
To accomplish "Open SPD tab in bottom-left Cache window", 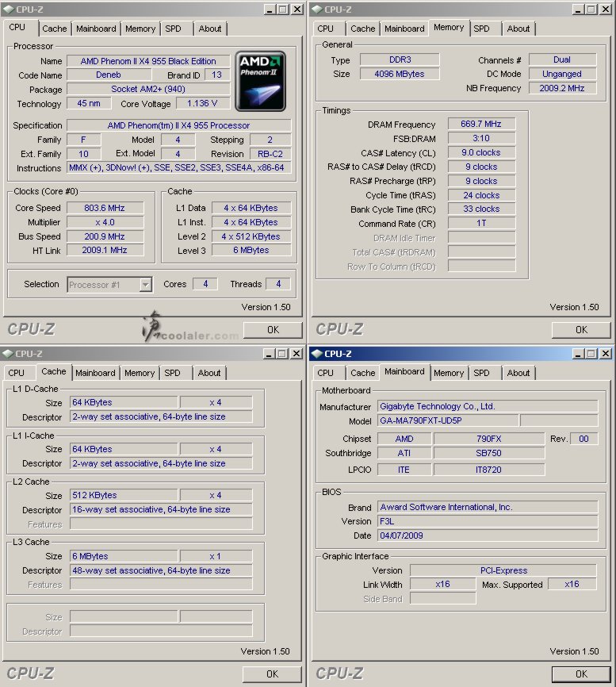I will (172, 374).
